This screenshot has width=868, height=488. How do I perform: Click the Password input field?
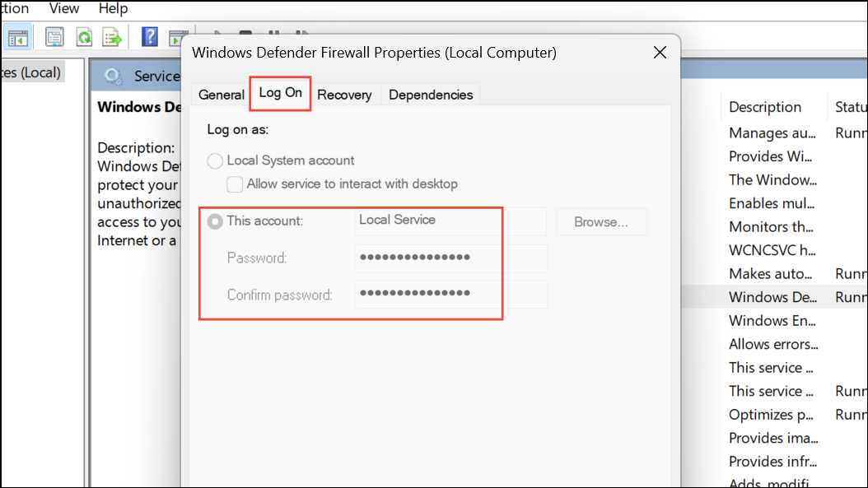tap(451, 258)
